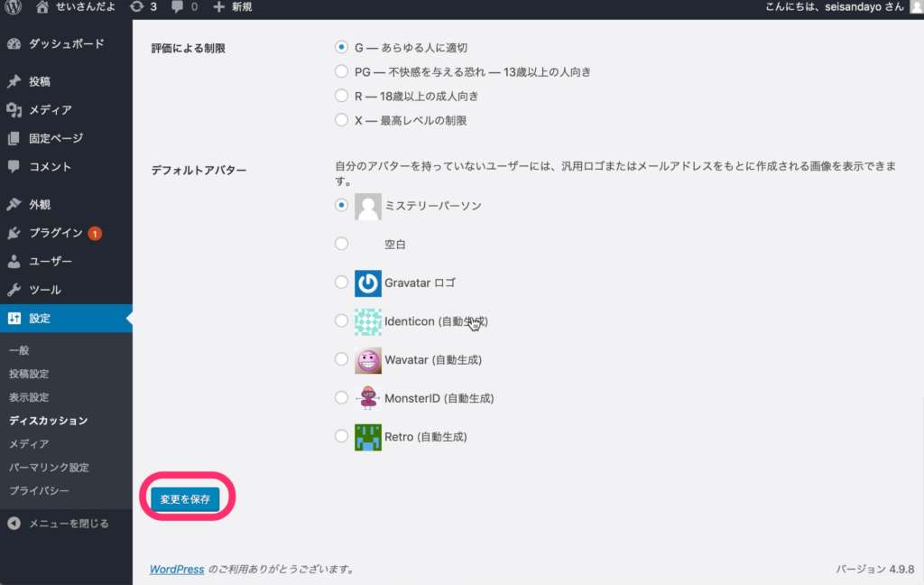The height and width of the screenshot is (585, 924).
Task: Open the プラグイン menu in sidebar
Action: tap(55, 233)
